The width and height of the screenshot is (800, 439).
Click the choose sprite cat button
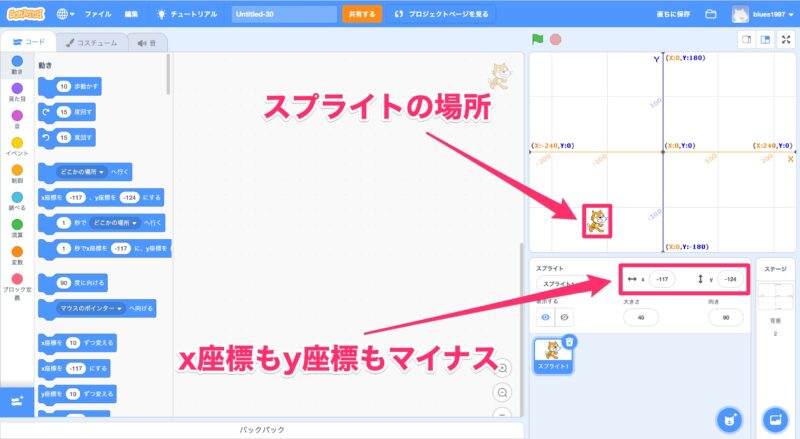tap(729, 417)
